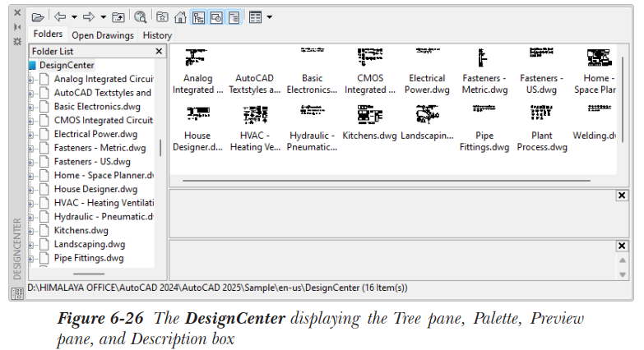
Task: Select Pipe Fittings.dwg in folder tree
Action: pos(88,258)
